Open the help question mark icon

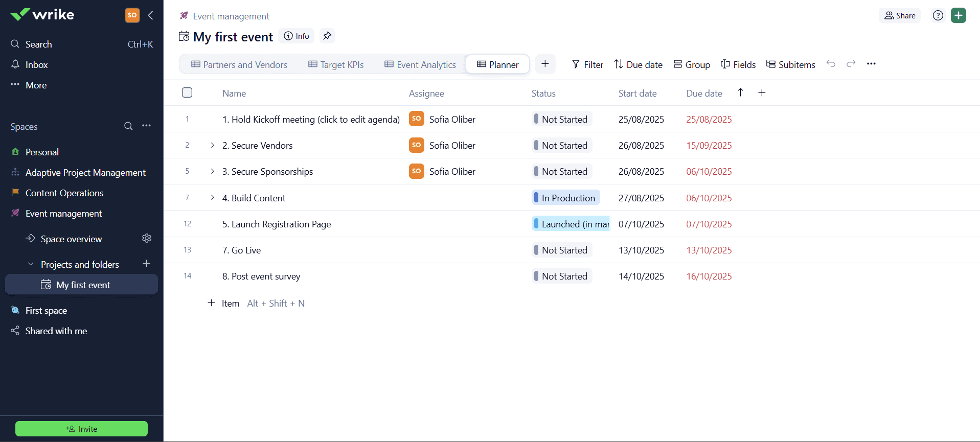coord(938,15)
